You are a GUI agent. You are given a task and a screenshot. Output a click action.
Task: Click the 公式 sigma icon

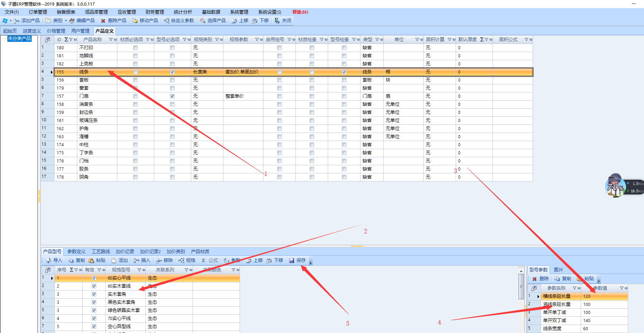[x=204, y=261]
